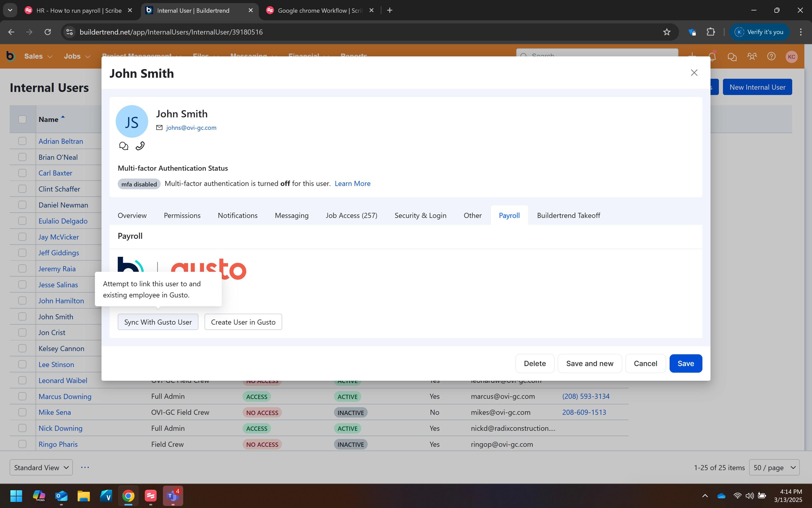
Task: Open the Job Access (257) tab
Action: [x=351, y=215]
